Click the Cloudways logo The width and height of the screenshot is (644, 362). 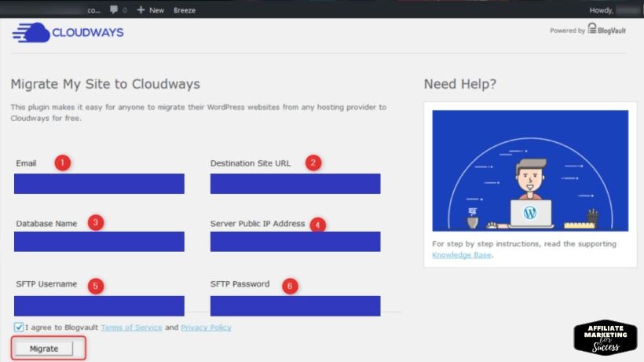pos(68,32)
